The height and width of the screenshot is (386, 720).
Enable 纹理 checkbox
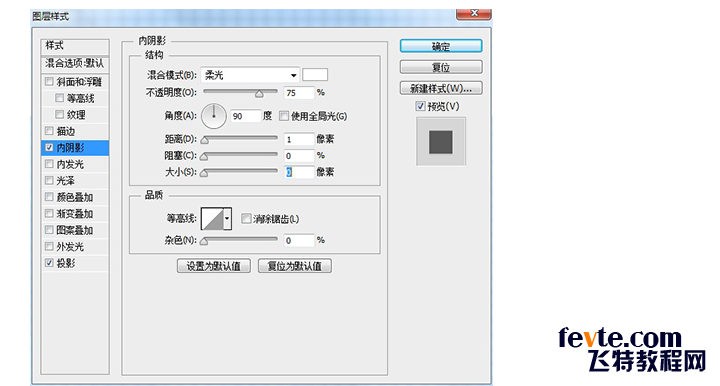point(59,114)
